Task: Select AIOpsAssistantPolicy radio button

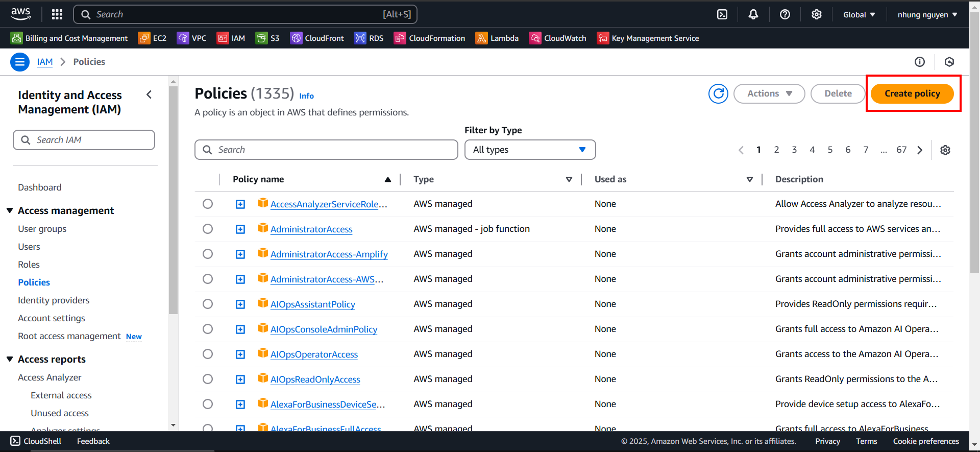Action: (x=208, y=304)
